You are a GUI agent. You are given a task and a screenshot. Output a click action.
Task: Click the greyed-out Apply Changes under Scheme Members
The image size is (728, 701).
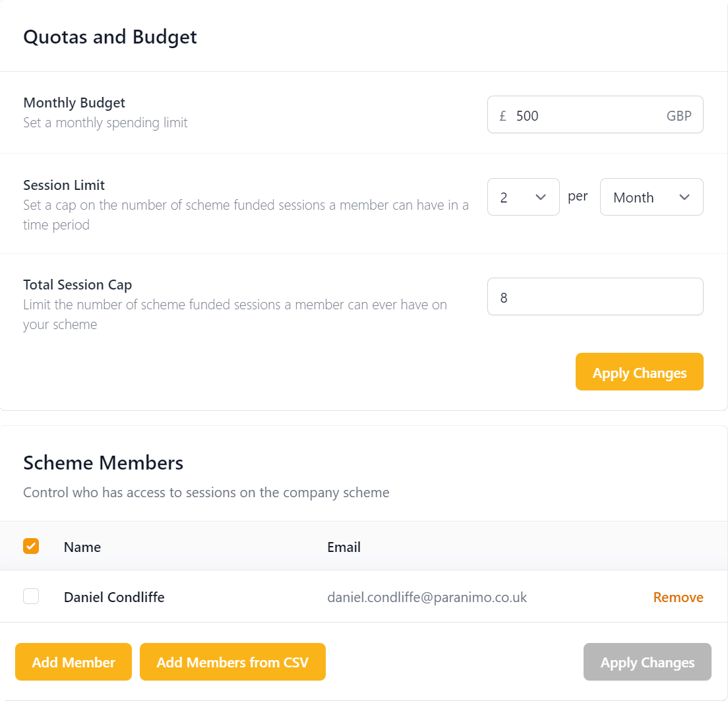(x=647, y=662)
